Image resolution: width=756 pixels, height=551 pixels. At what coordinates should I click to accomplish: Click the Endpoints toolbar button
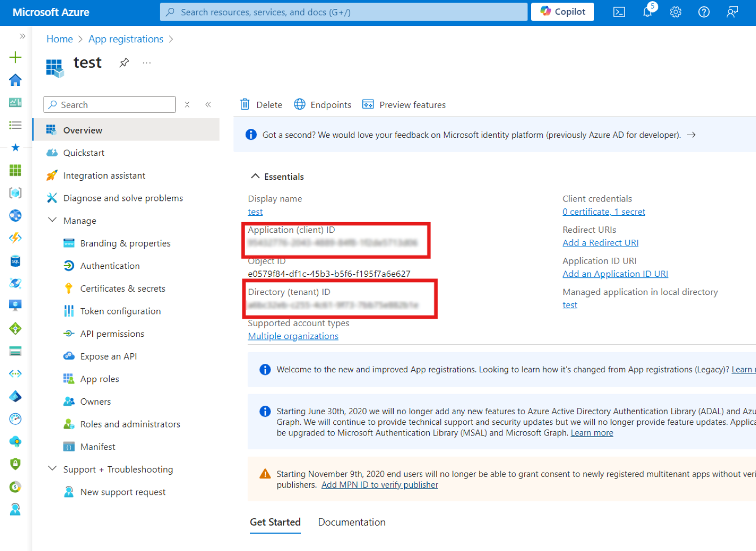pyautogui.click(x=323, y=104)
